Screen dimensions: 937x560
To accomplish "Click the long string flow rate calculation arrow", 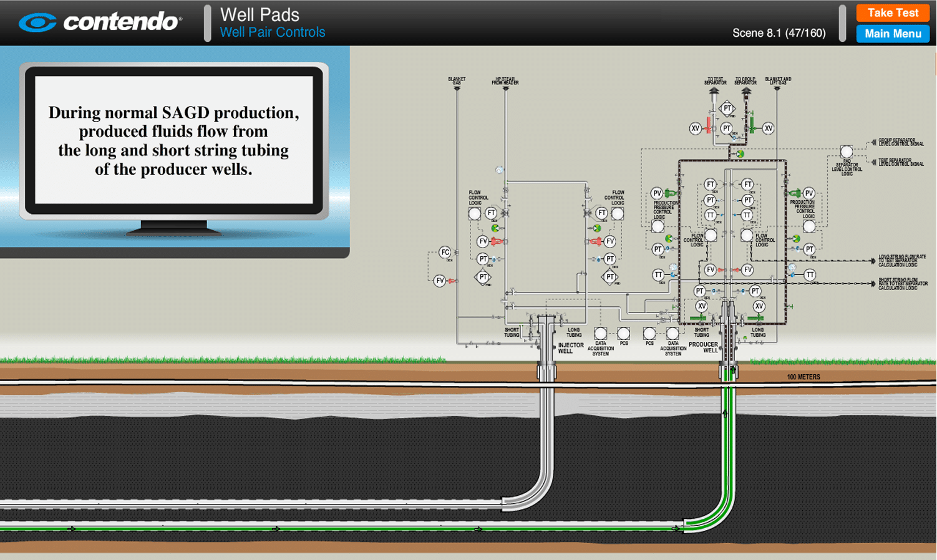I will click(873, 260).
